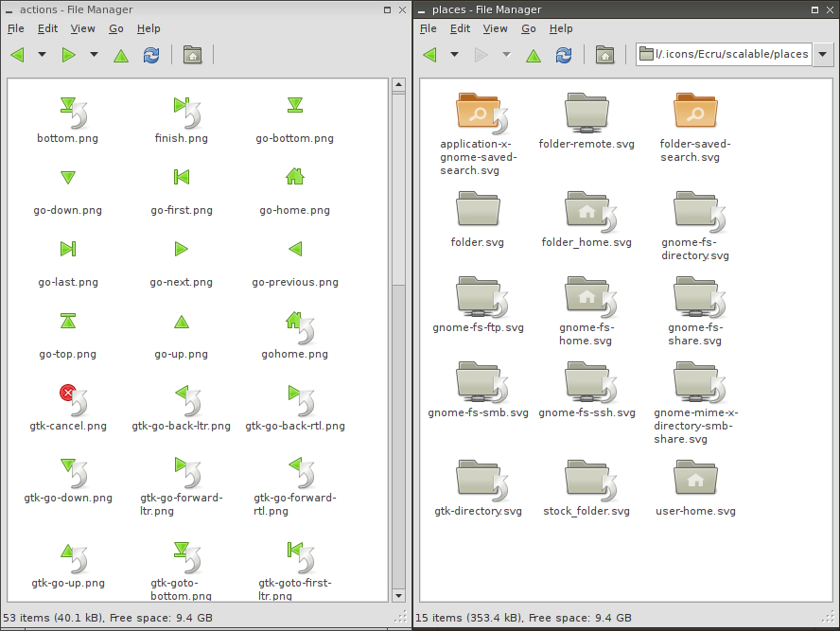Select go-previous.png file icon
The width and height of the screenshot is (840, 631).
tap(295, 249)
